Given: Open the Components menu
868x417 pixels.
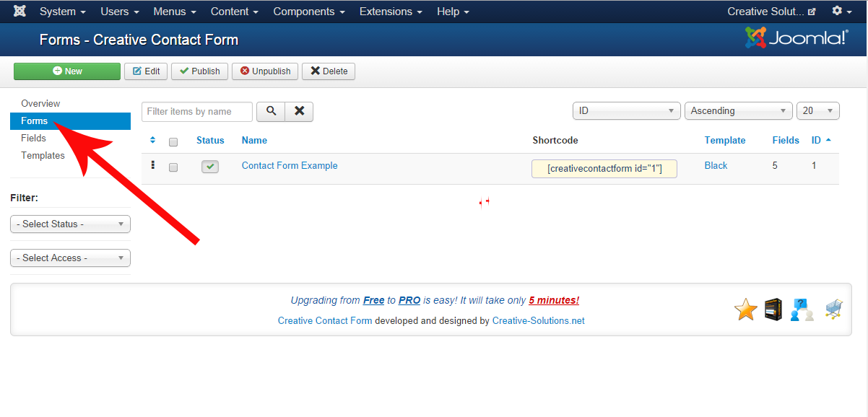Looking at the screenshot, I should point(309,12).
